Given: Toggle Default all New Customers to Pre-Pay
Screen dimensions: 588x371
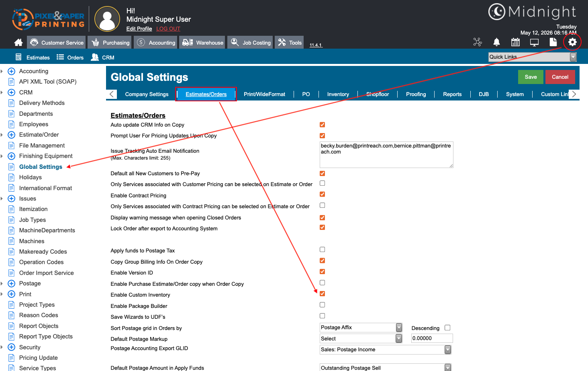Looking at the screenshot, I should click(322, 173).
